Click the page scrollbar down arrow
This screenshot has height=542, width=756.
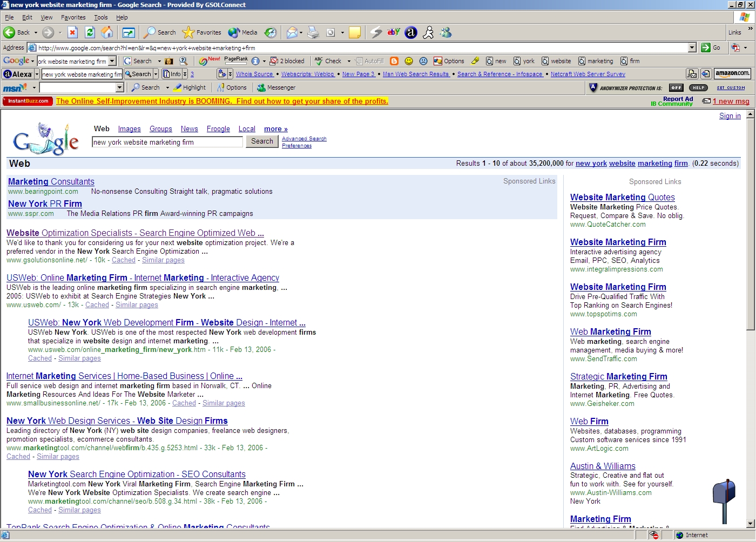(x=750, y=524)
